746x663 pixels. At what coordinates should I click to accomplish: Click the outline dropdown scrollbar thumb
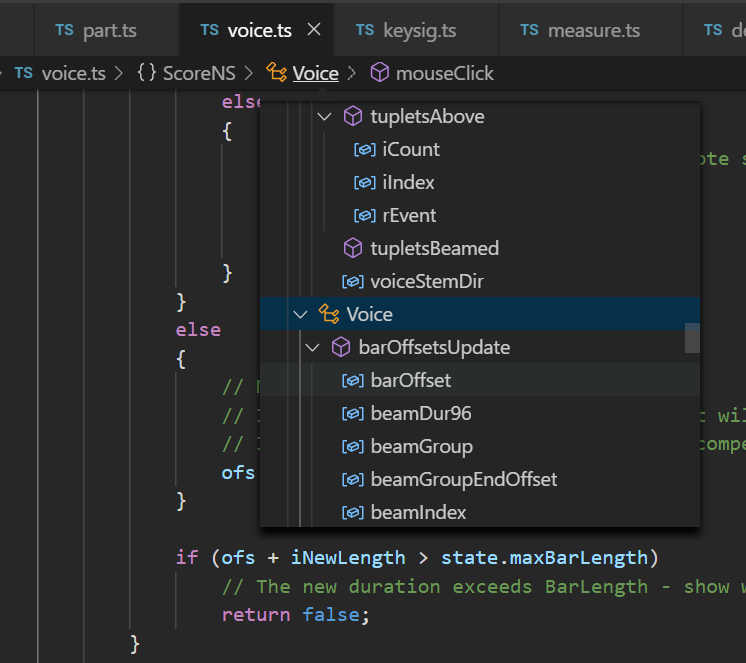point(692,338)
